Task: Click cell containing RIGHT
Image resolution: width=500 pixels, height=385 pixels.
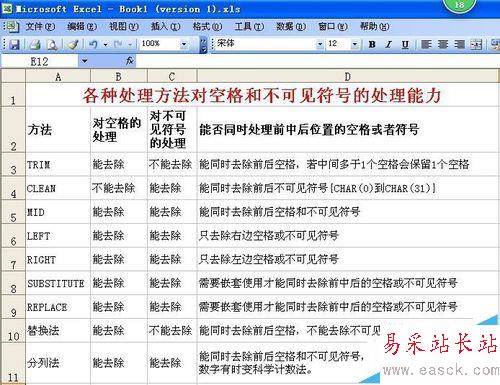Action: coord(58,259)
